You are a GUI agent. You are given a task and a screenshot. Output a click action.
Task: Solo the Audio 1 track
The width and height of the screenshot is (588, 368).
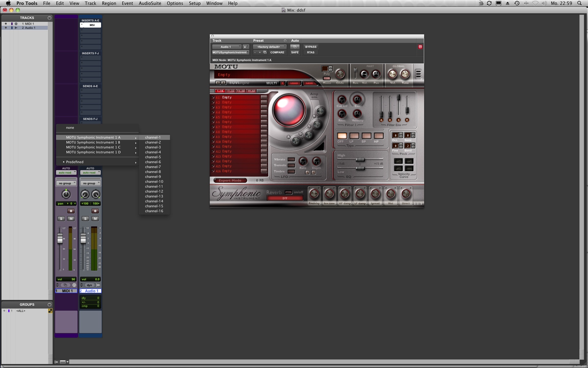click(85, 219)
